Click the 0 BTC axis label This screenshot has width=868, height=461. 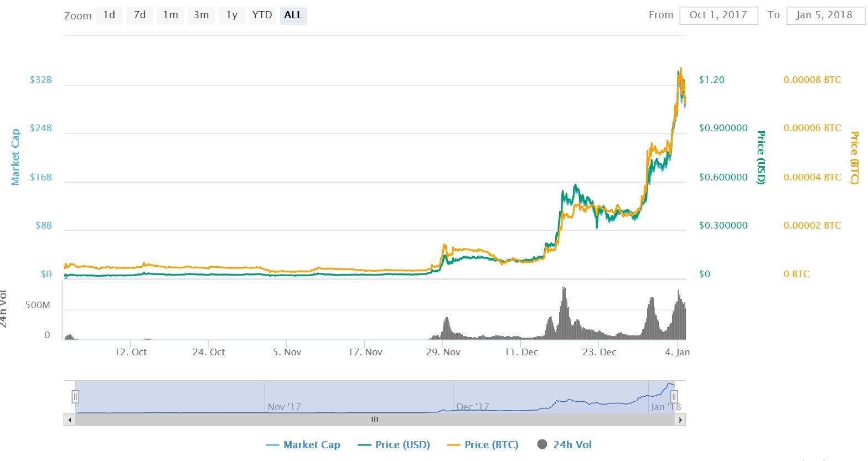point(797,274)
